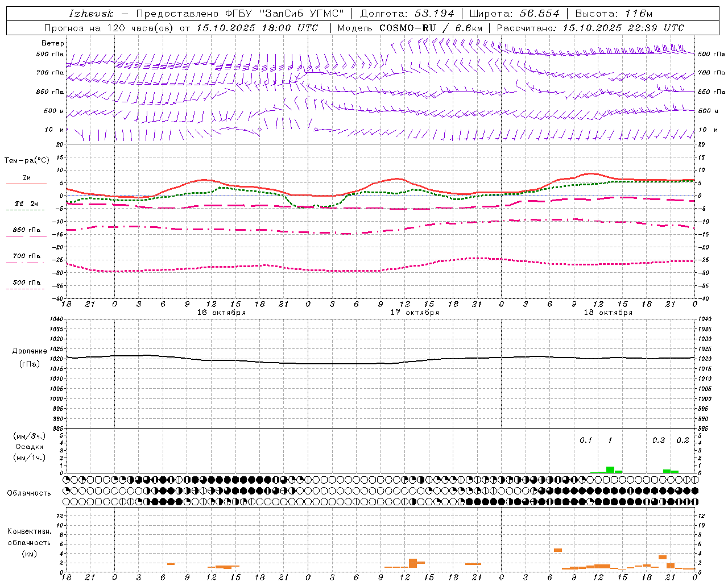
Task: Click the "0.1" precipitation amount value
Action: pyautogui.click(x=586, y=440)
